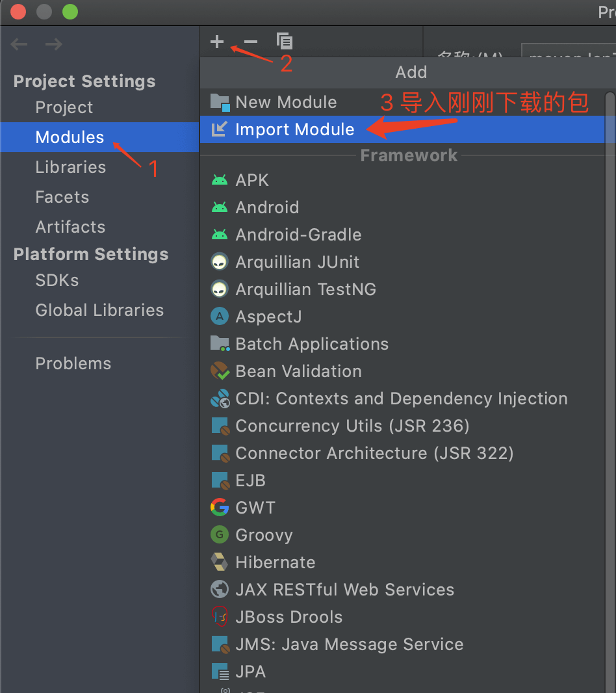
Task: Open SDKs under Platform Settings
Action: point(100,280)
